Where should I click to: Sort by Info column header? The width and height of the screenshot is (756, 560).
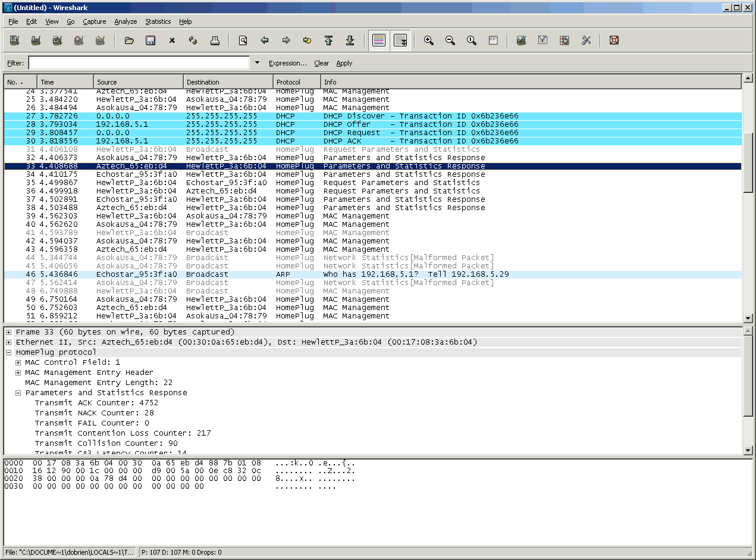531,82
